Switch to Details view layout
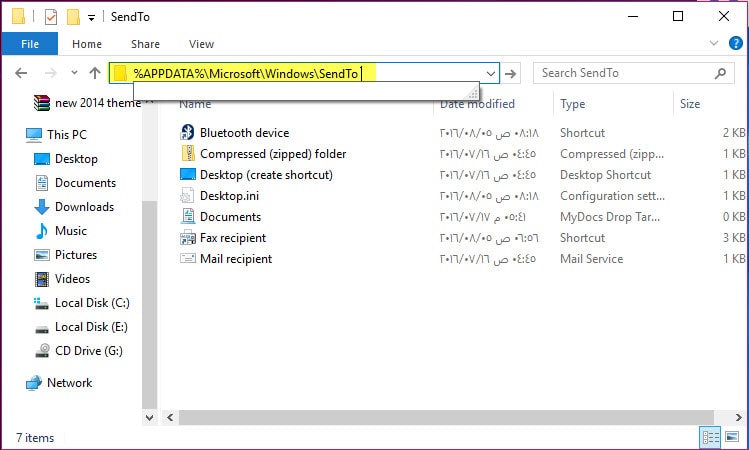The height and width of the screenshot is (450, 749). 710,437
